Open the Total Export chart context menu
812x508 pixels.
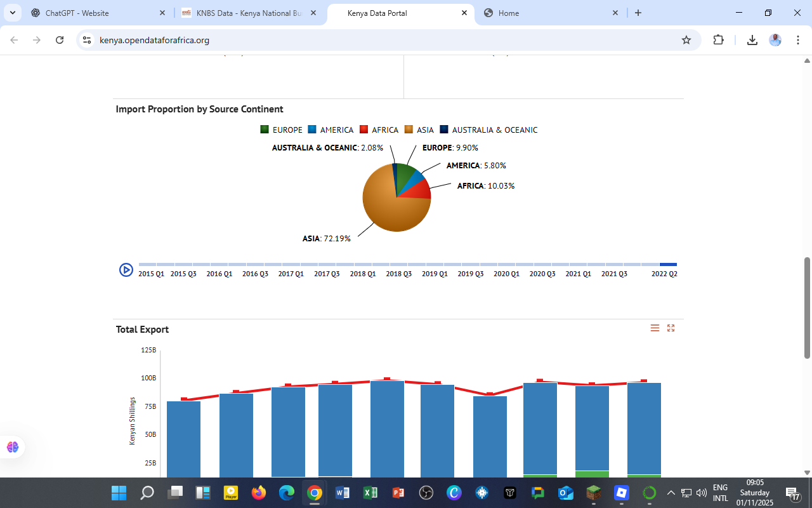(x=655, y=328)
